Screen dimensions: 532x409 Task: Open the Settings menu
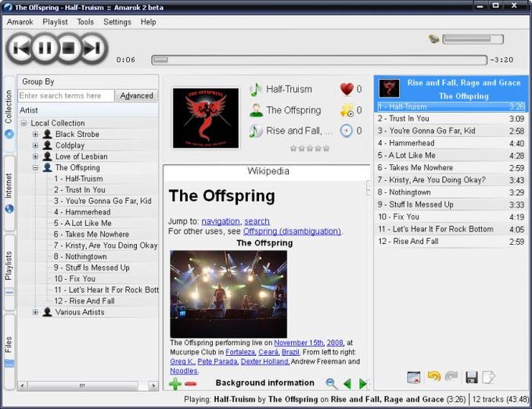tap(117, 22)
